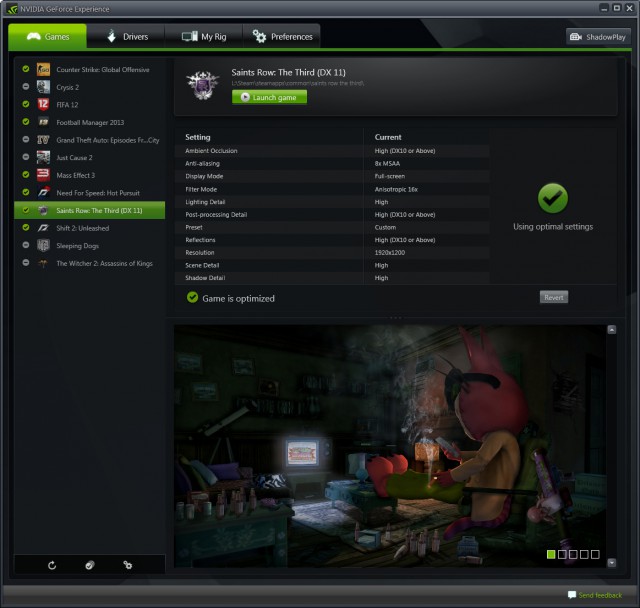
Task: Show the second screenshot indicator
Action: coord(562,554)
